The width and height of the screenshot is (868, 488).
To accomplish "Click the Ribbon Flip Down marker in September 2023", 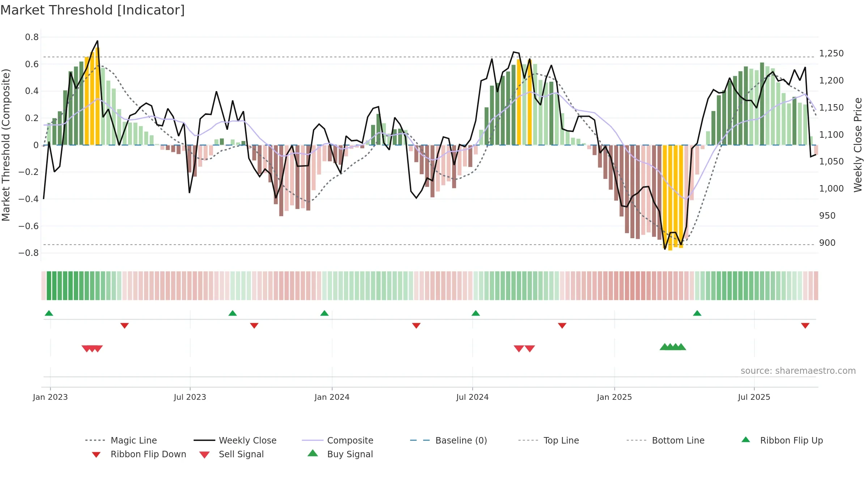I will pyautogui.click(x=254, y=326).
